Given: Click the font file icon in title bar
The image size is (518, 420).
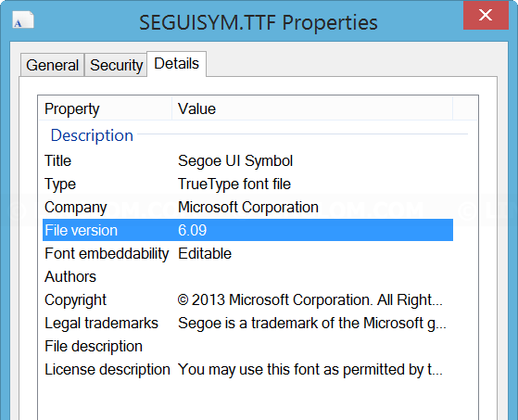Looking at the screenshot, I should [x=23, y=20].
